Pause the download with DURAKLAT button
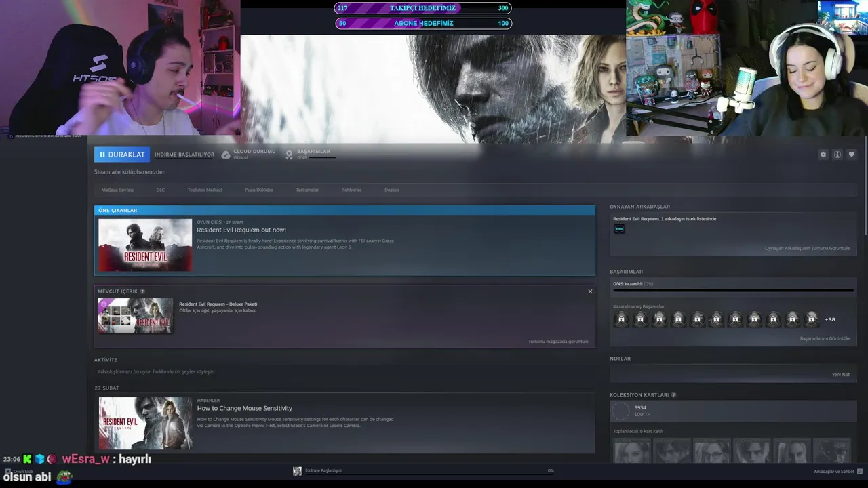Image resolution: width=868 pixels, height=488 pixels. point(122,155)
